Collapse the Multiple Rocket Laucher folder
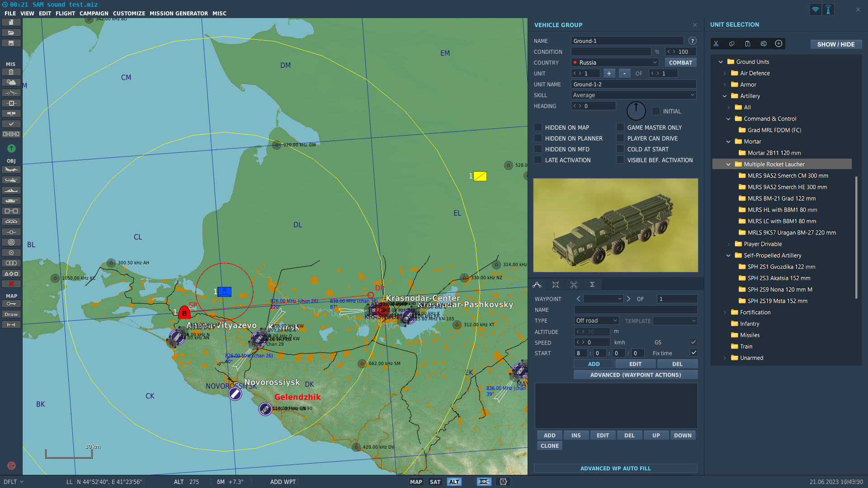868x488 pixels. click(x=728, y=164)
